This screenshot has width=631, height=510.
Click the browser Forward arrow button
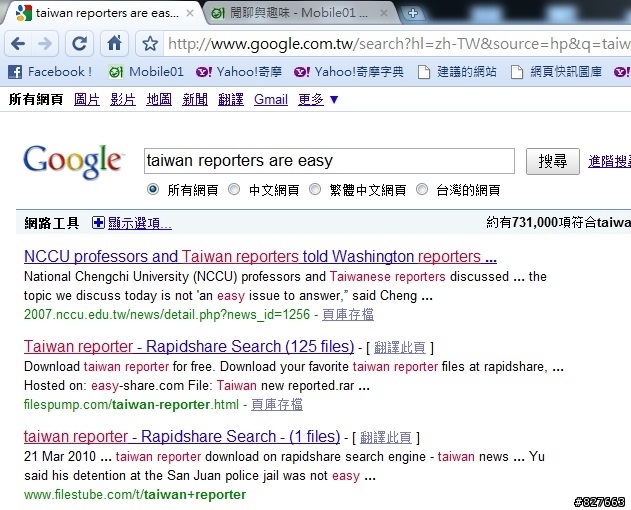pos(45,43)
